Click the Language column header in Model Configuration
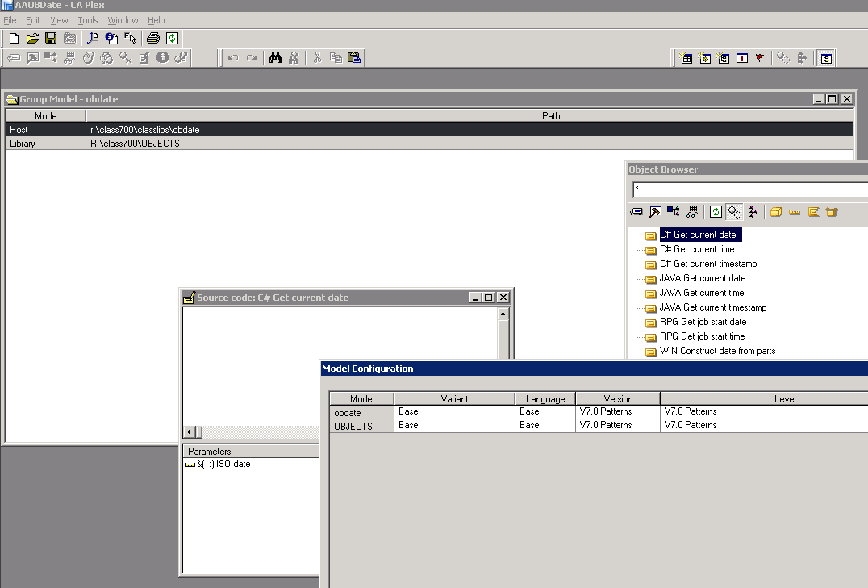 pyautogui.click(x=545, y=398)
